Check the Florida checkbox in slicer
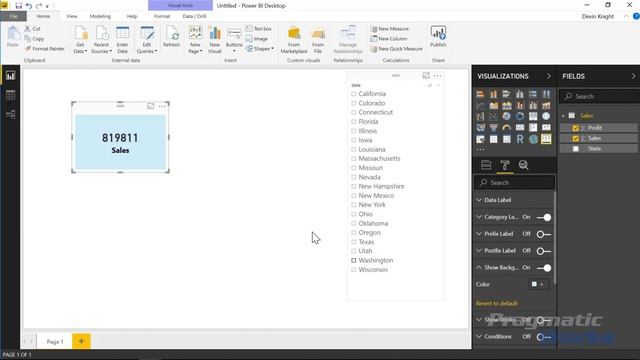 tap(353, 122)
